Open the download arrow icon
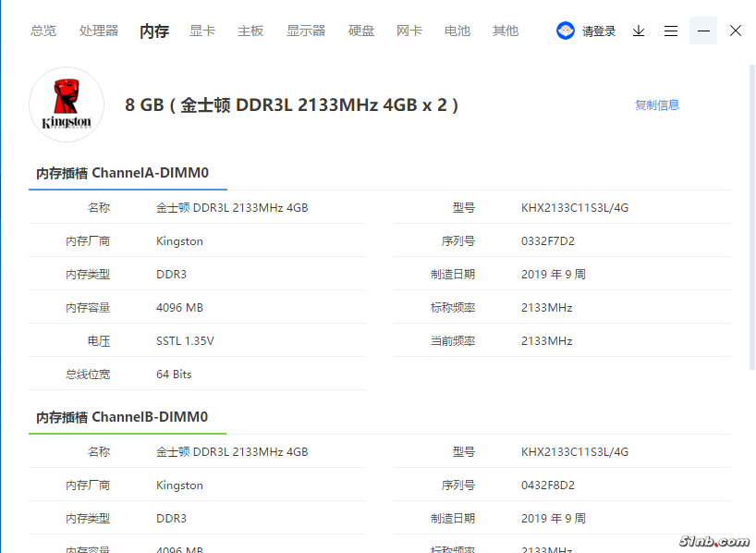756x553 pixels. pos(639,31)
